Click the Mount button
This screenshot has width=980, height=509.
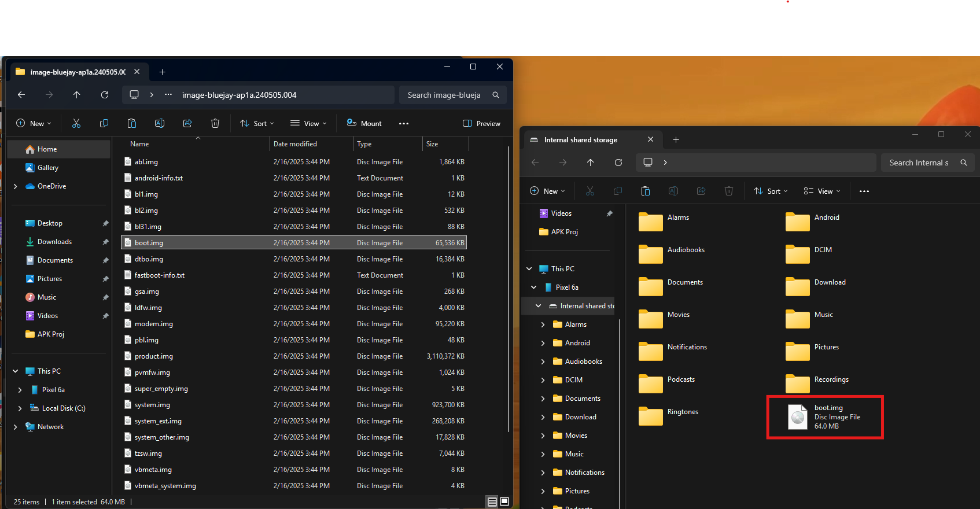[x=364, y=123]
